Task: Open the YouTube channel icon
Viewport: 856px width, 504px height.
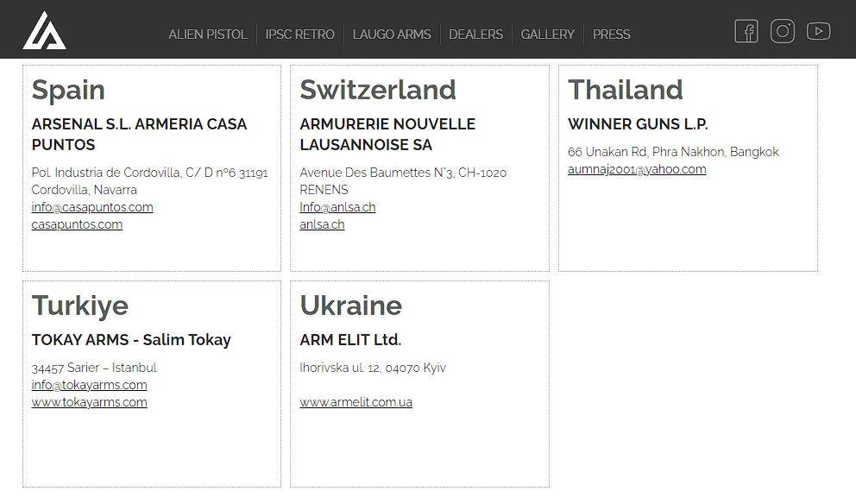Action: [818, 32]
